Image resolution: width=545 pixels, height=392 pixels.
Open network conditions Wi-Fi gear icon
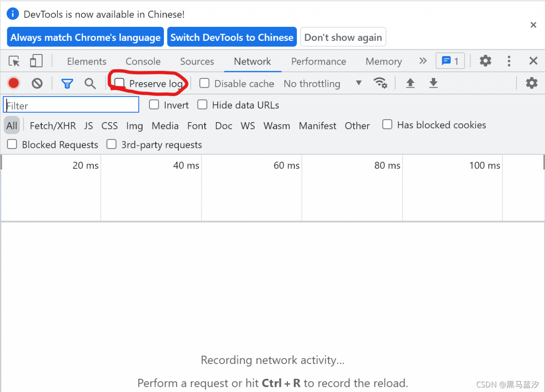(380, 83)
